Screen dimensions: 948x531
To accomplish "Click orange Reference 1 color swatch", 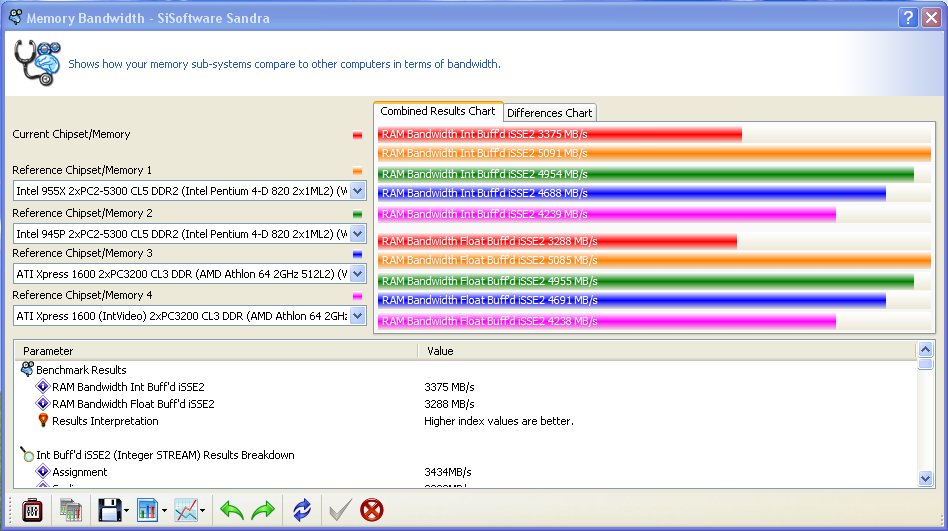I will [357, 171].
